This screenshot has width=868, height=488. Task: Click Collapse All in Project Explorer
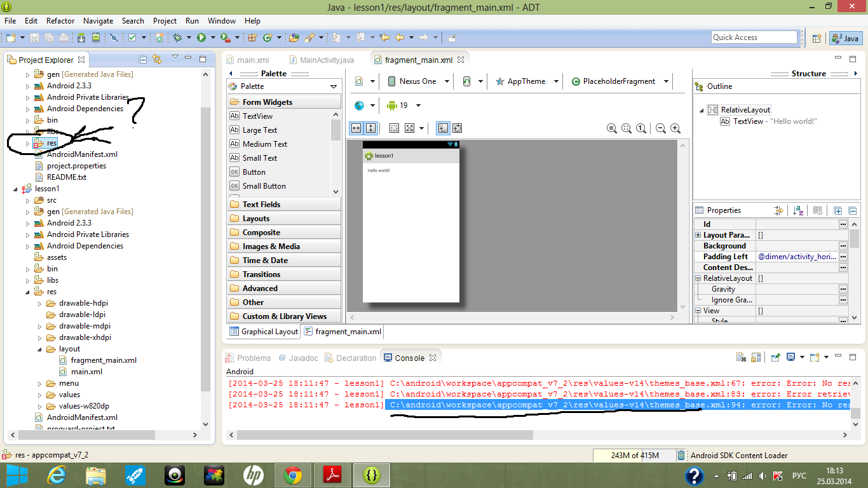[x=143, y=60]
